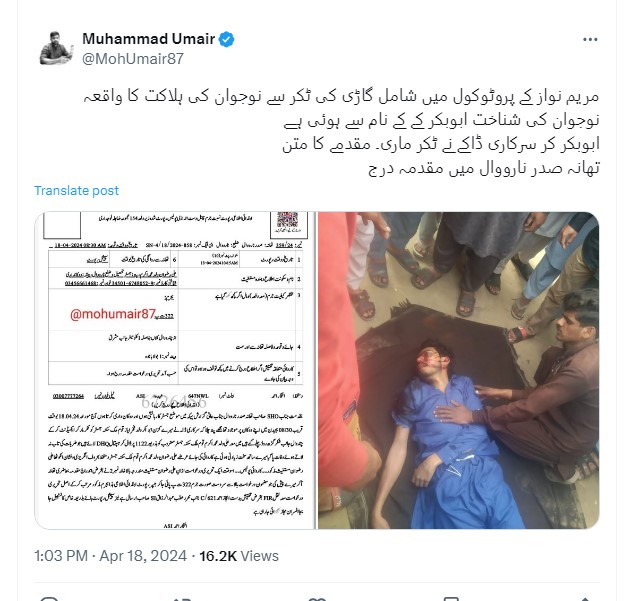Click the red @mohumair87 watermark on the document
This screenshot has height=601, width=631.
(112, 314)
